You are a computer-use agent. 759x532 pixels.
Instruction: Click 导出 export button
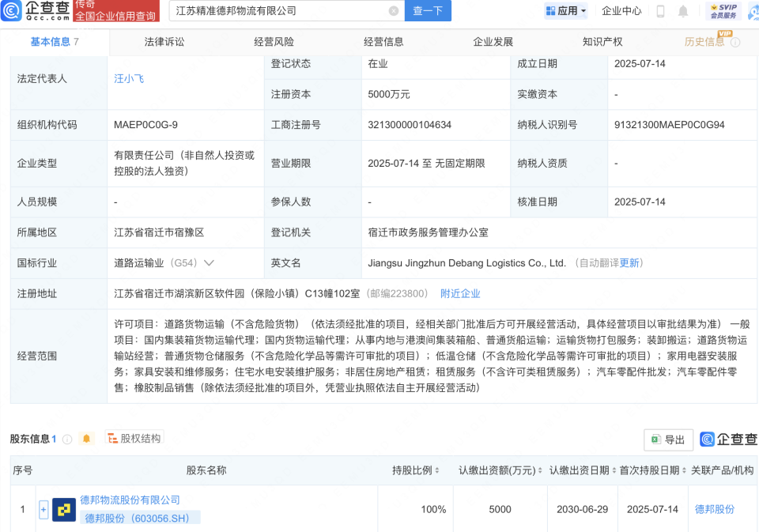point(668,440)
